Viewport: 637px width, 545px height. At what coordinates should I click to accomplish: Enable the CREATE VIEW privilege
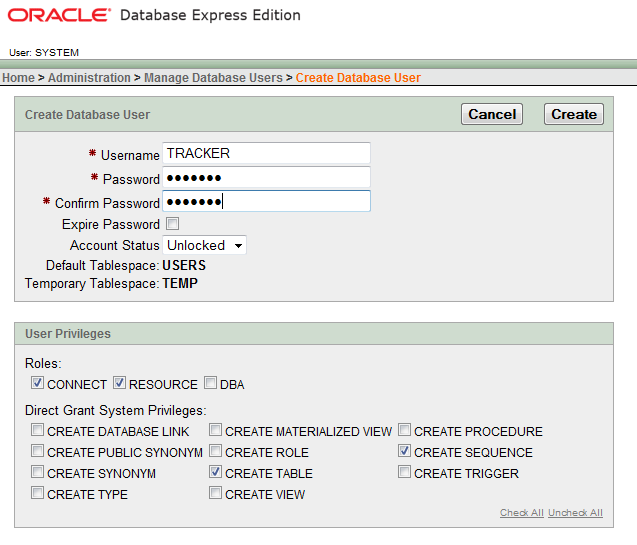point(216,493)
